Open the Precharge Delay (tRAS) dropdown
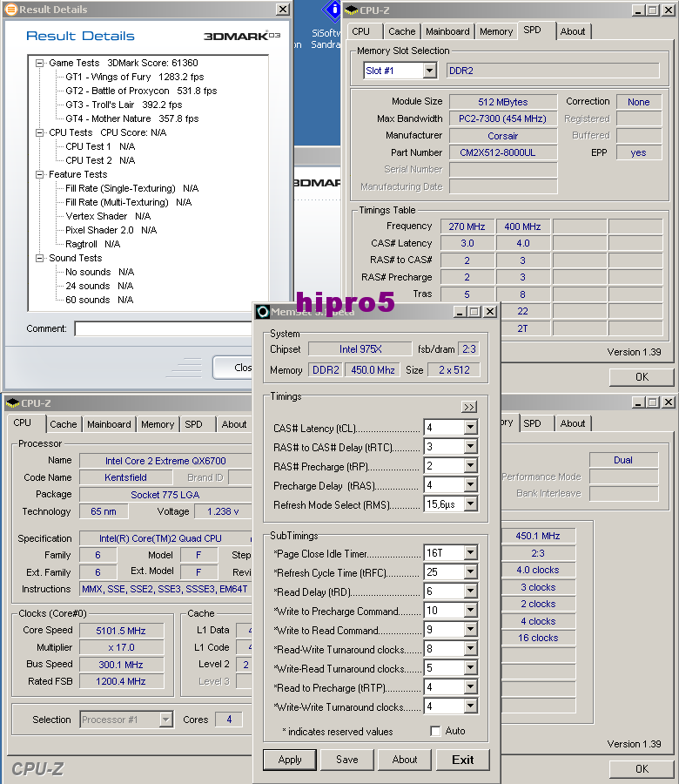Screen dimensions: 679x784 point(470,485)
